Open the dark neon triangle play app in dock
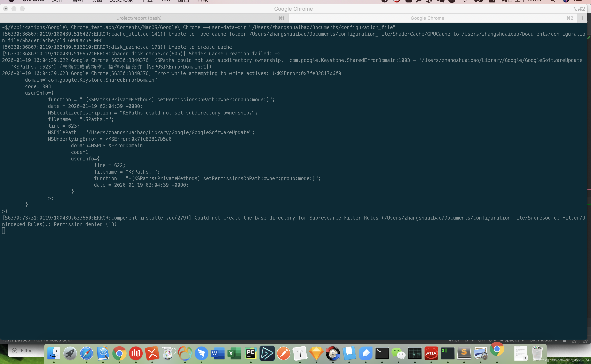This screenshot has height=364, width=591. (267, 353)
